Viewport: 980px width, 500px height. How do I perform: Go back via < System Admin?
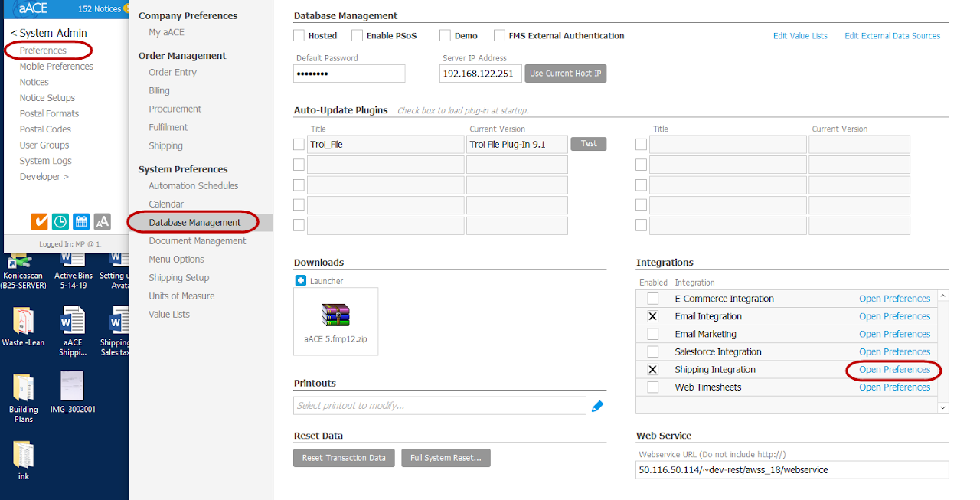coord(49,33)
